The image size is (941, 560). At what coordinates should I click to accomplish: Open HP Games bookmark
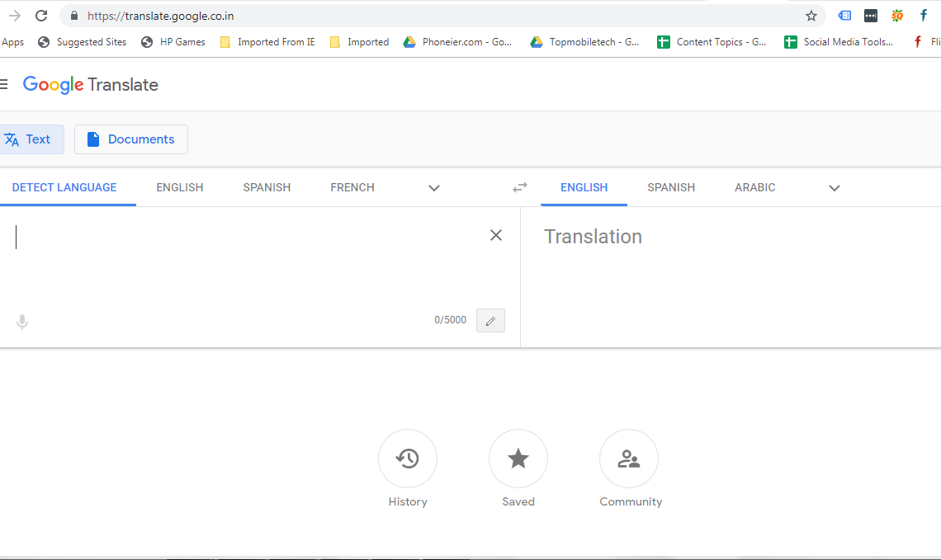[x=173, y=42]
